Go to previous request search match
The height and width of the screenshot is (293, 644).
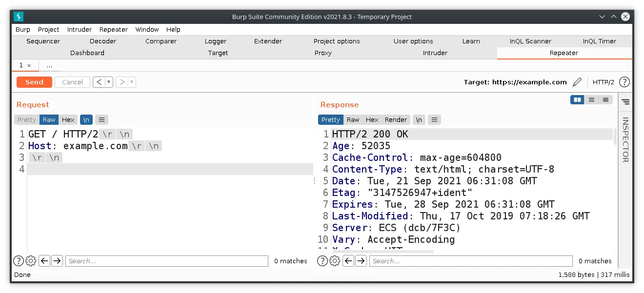(x=44, y=261)
